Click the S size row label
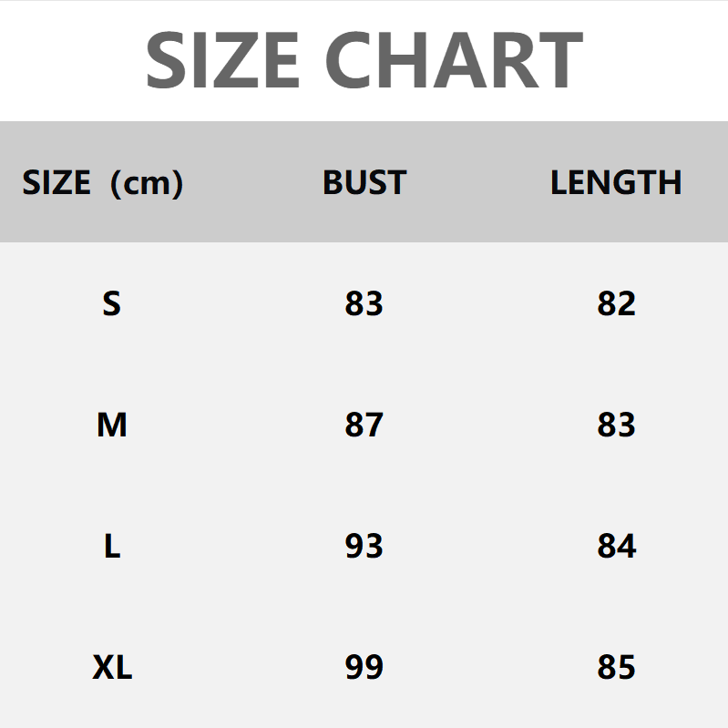 point(111,303)
